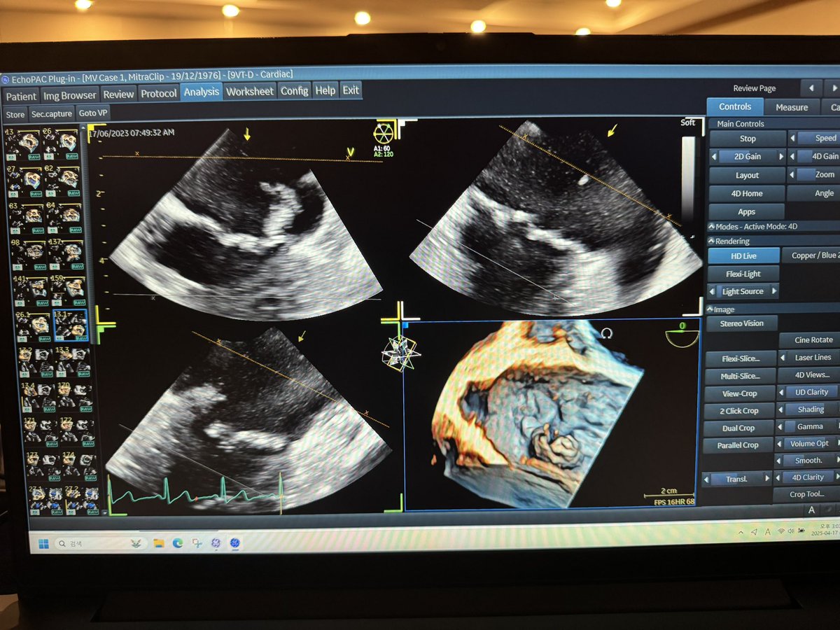Decrease Smooth. with left arrow
840x630 pixels.
coord(779,461)
